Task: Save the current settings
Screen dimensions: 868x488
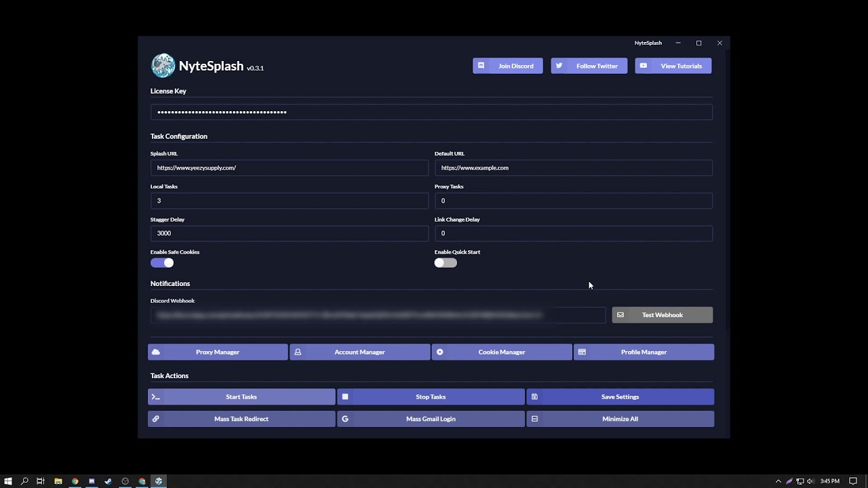Action: [x=620, y=396]
